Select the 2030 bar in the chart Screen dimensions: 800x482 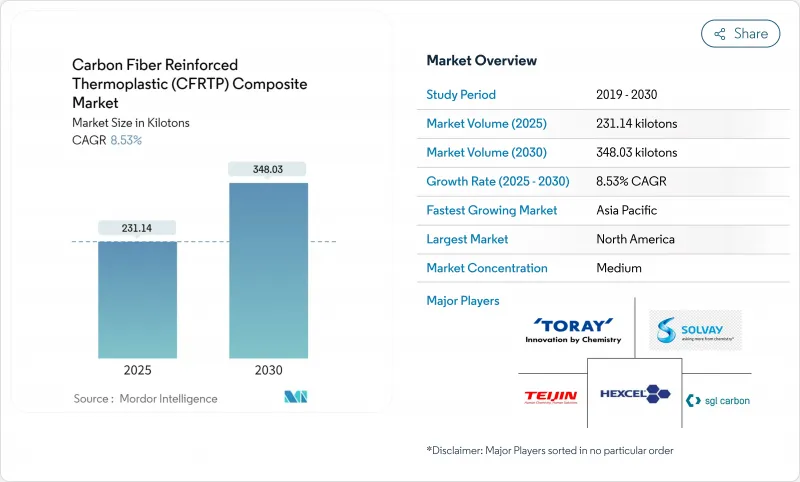(268, 270)
